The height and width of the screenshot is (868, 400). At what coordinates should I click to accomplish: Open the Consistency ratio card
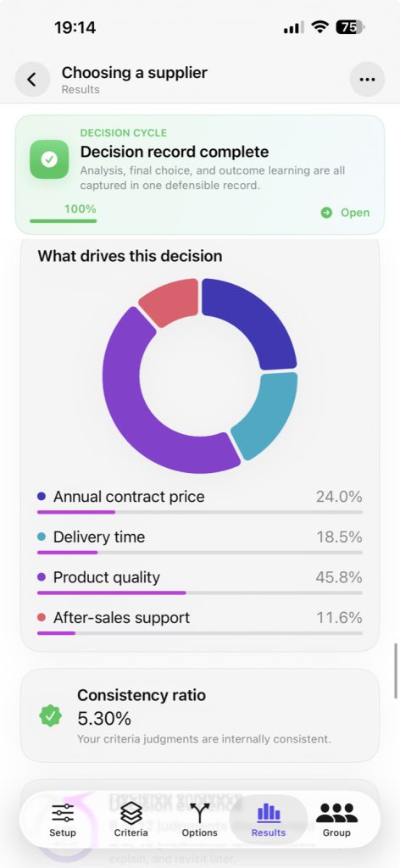click(200, 715)
